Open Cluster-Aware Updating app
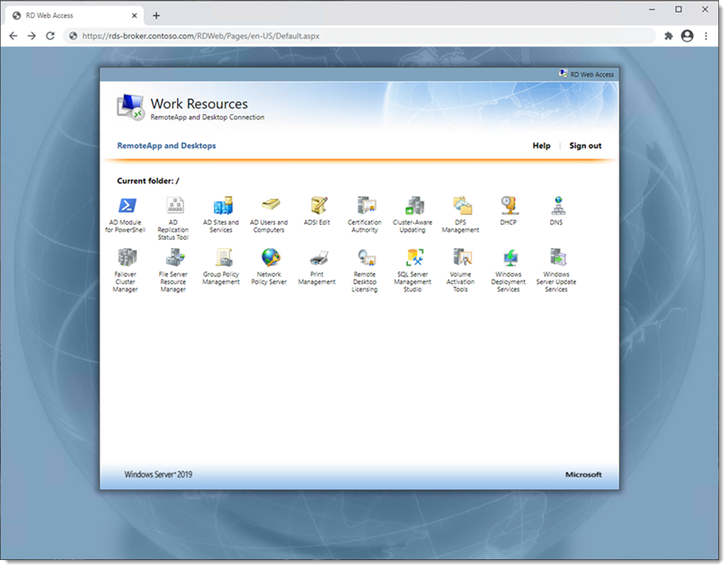Screen dimensions: 728x569 pos(413,214)
